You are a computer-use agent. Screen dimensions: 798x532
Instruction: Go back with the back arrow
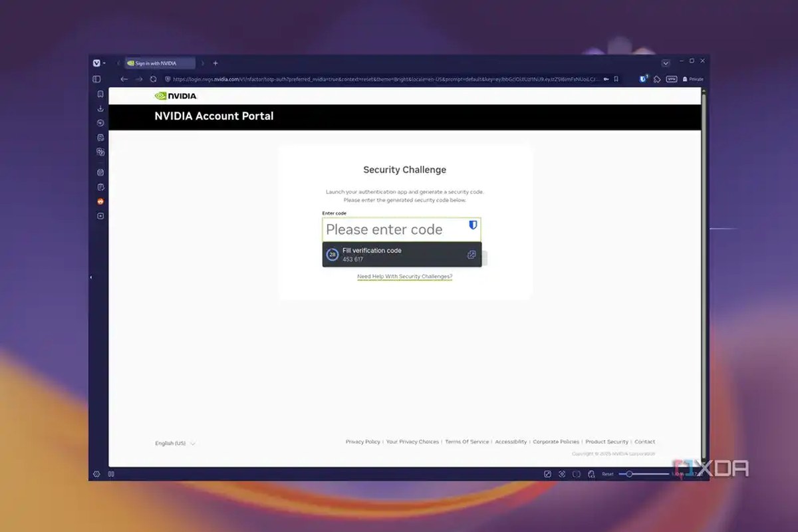[124, 79]
